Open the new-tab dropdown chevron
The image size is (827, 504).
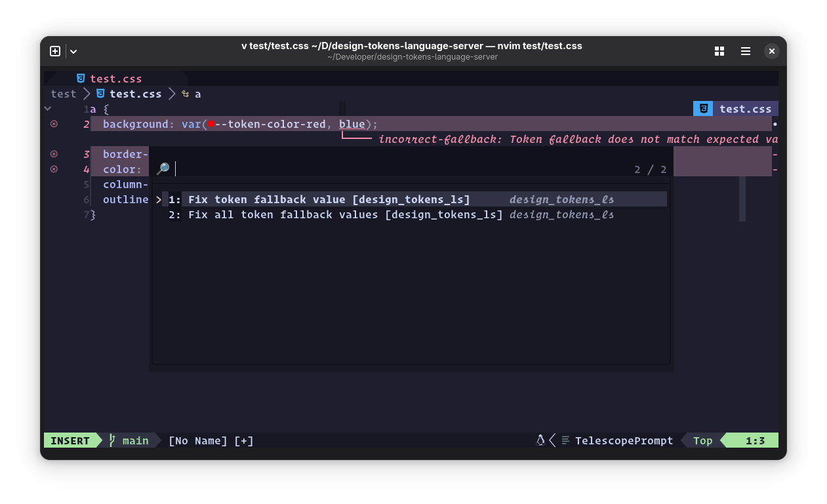(x=73, y=51)
